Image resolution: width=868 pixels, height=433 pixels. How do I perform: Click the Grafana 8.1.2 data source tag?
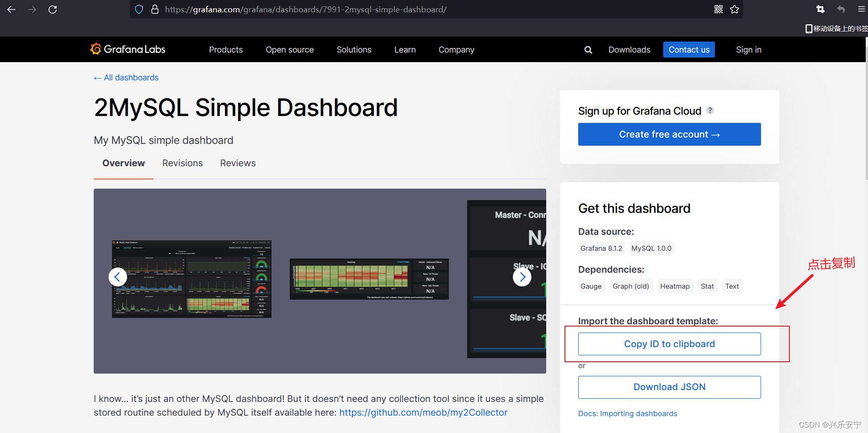tap(601, 248)
